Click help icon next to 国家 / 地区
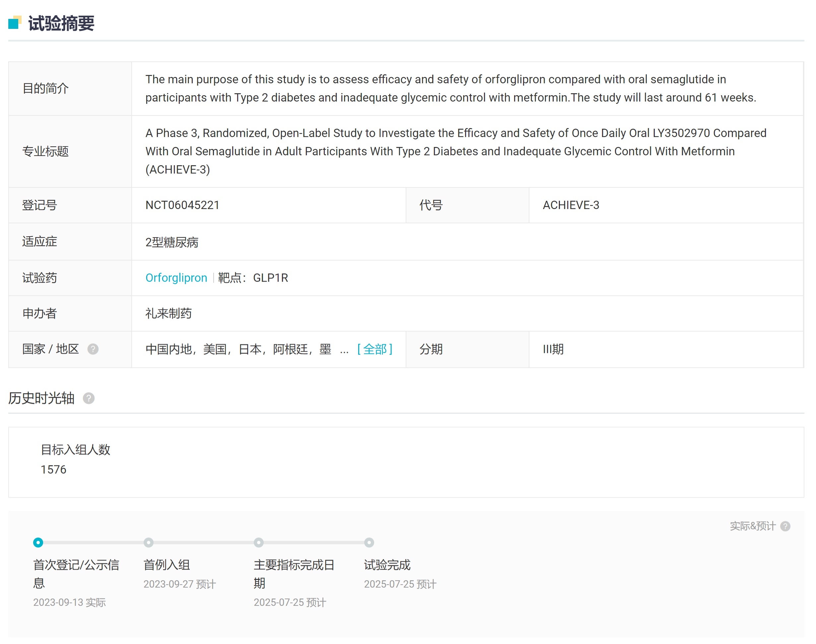The image size is (816, 644). (x=93, y=349)
